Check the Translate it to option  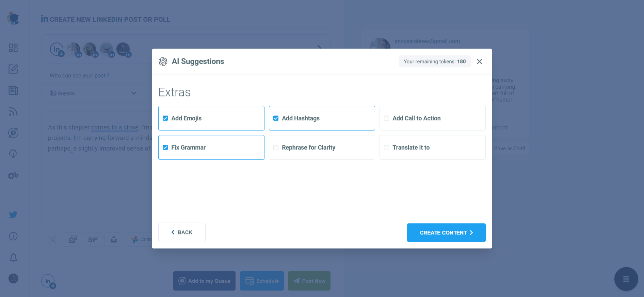pyautogui.click(x=386, y=147)
